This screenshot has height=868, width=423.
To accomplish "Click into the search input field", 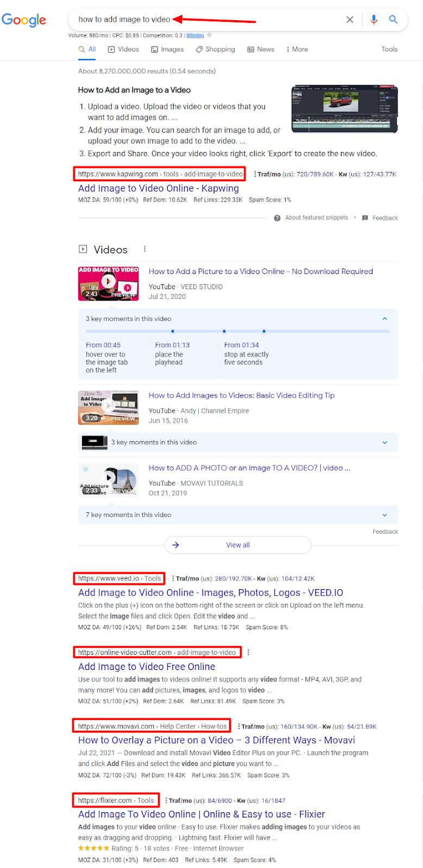I will coord(206,20).
